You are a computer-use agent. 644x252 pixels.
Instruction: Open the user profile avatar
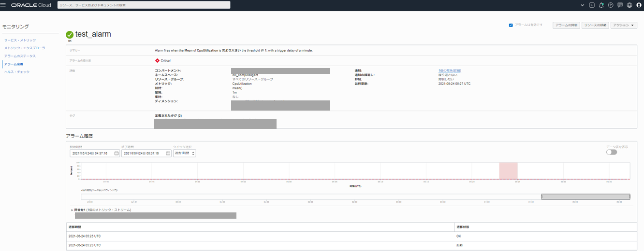tap(639, 5)
